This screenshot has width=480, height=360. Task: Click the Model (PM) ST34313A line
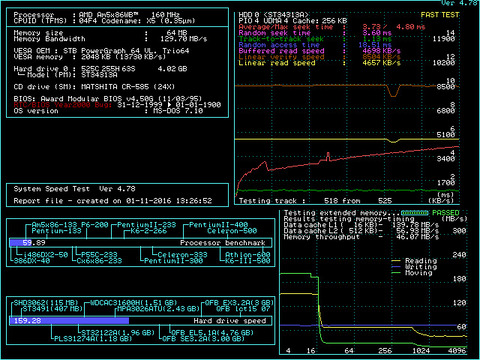pyautogui.click(x=68, y=75)
